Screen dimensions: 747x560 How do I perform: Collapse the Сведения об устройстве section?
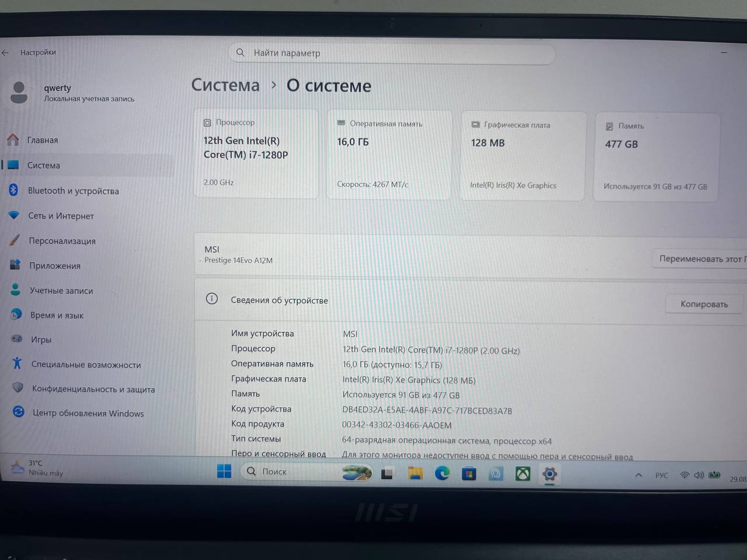tap(470, 300)
